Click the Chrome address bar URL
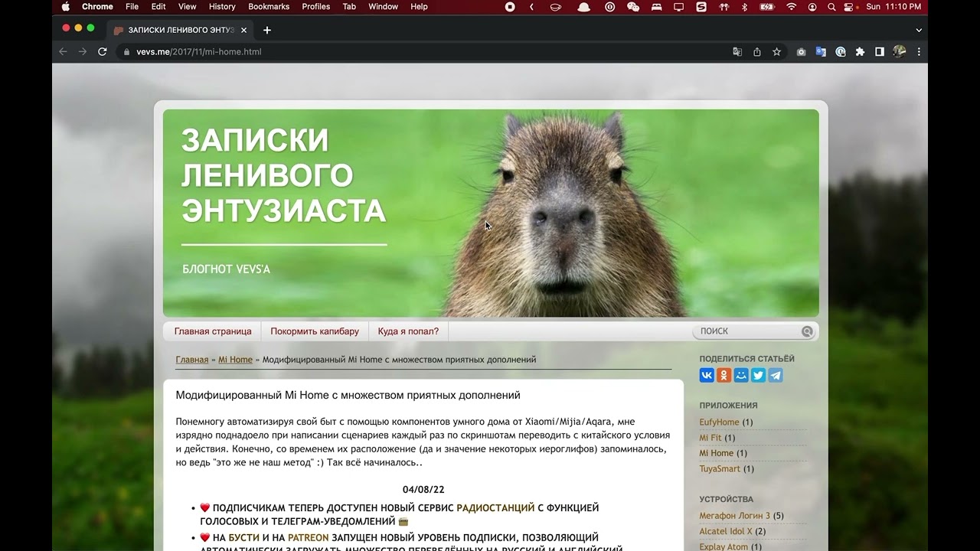This screenshot has height=551, width=980. (x=199, y=52)
